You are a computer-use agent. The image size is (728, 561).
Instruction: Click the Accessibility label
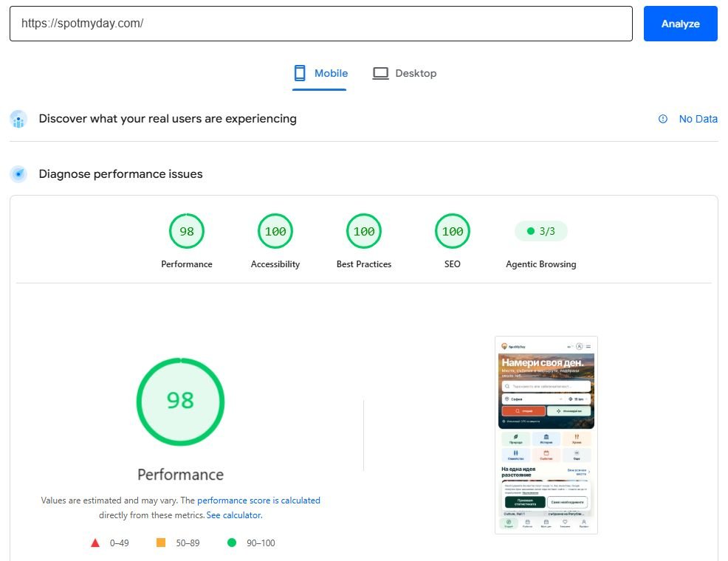pyautogui.click(x=275, y=264)
